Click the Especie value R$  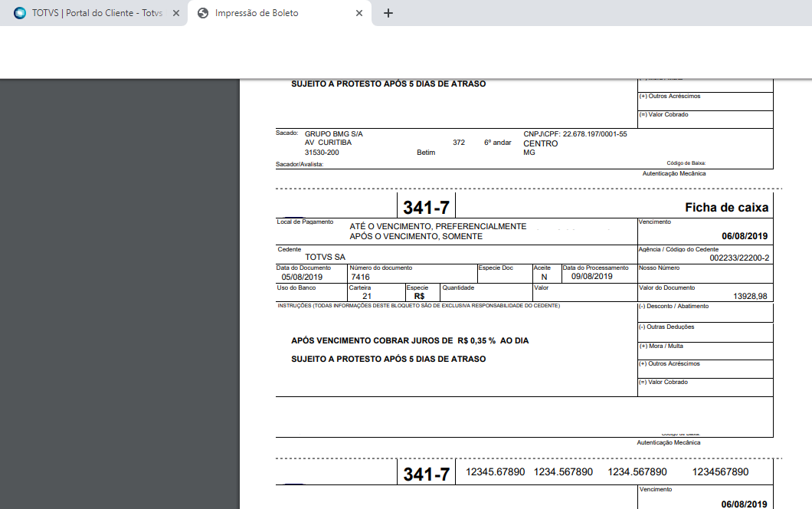pyautogui.click(x=419, y=296)
